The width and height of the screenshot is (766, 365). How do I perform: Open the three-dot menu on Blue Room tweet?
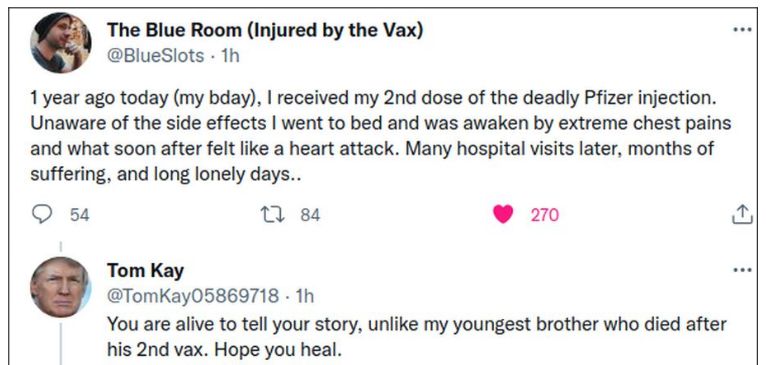pyautogui.click(x=743, y=30)
